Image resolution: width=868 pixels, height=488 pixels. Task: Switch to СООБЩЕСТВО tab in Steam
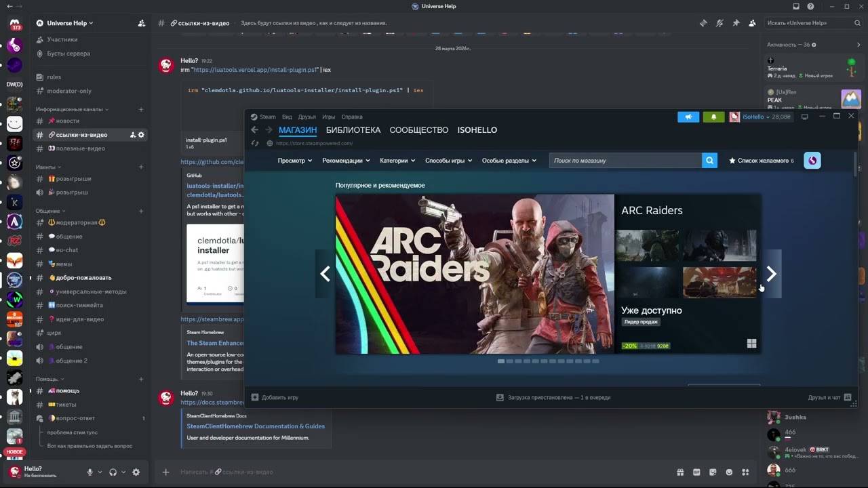point(419,130)
